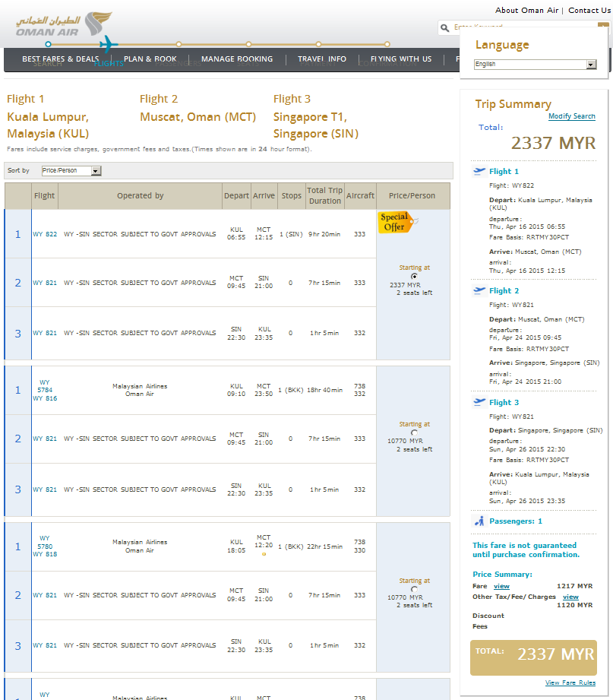Open Manage Booking menu

click(x=237, y=59)
